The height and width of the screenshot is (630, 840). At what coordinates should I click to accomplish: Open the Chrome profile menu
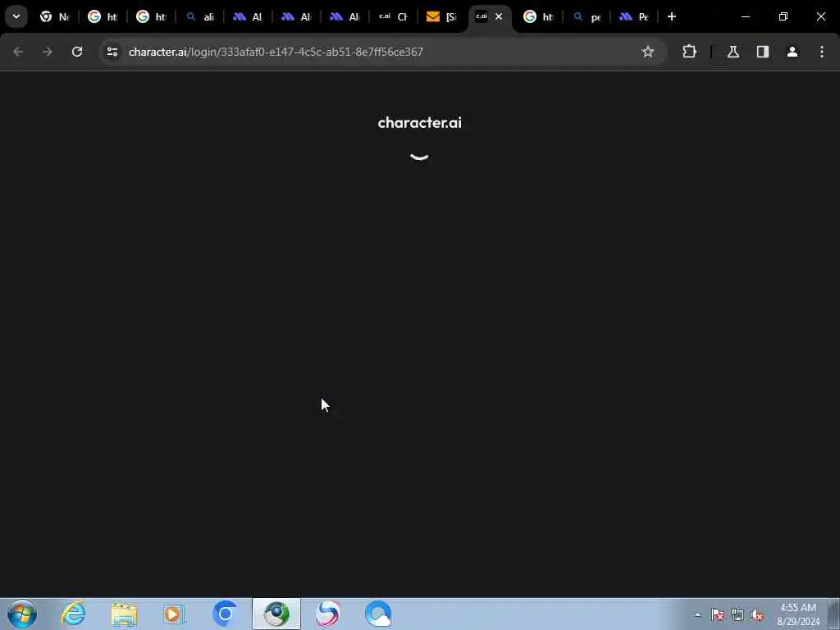point(792,52)
